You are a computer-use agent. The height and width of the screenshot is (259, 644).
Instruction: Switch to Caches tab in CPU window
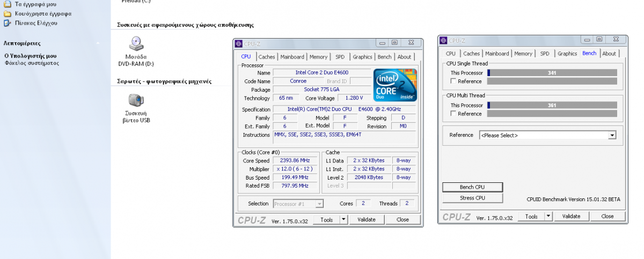[267, 57]
